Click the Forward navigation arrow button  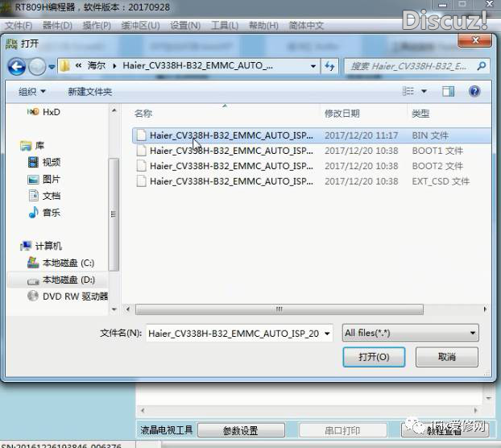[x=37, y=66]
